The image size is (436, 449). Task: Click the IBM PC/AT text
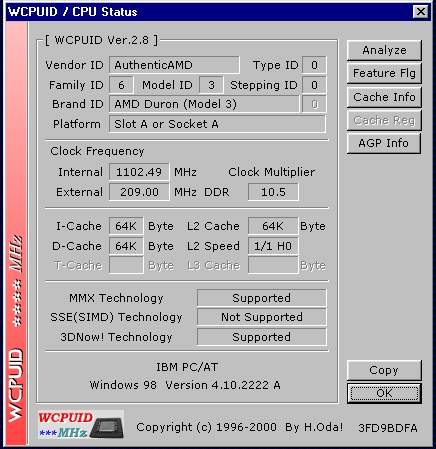coord(187,367)
